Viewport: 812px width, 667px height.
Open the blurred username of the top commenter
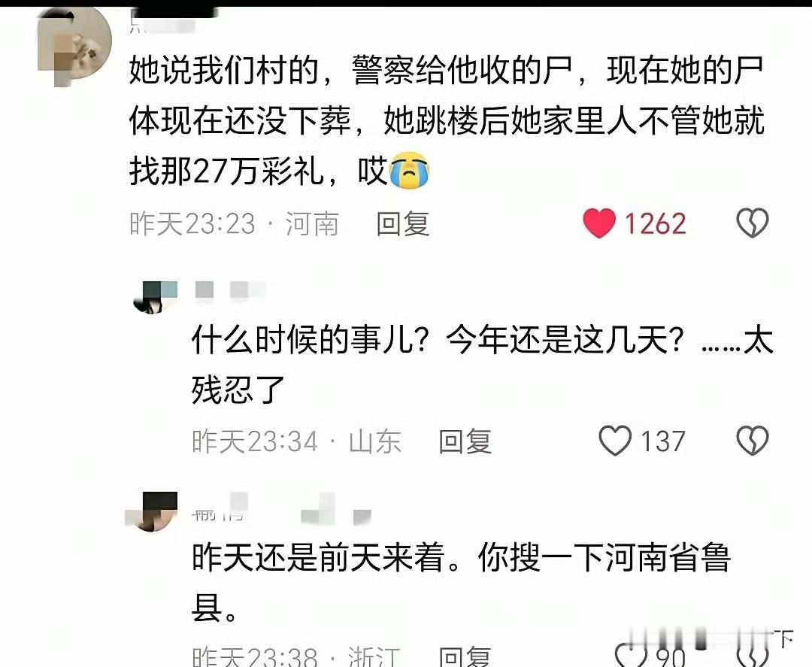pos(163,23)
